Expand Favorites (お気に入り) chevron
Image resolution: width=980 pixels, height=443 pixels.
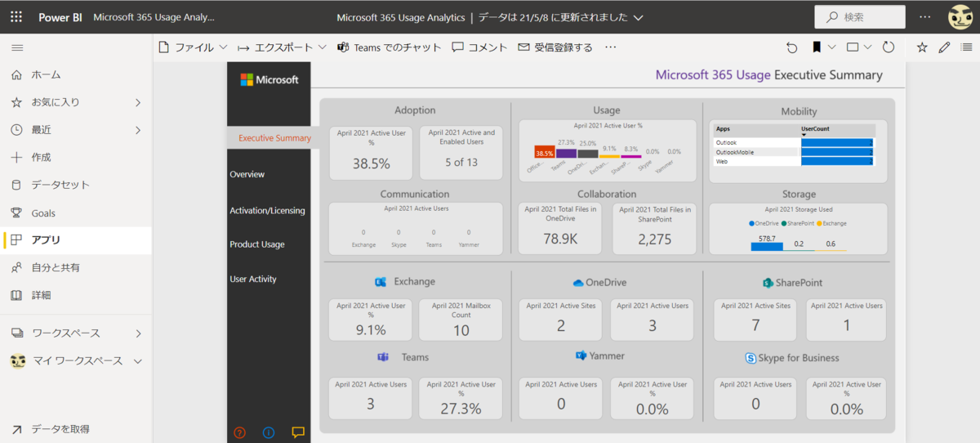[138, 102]
